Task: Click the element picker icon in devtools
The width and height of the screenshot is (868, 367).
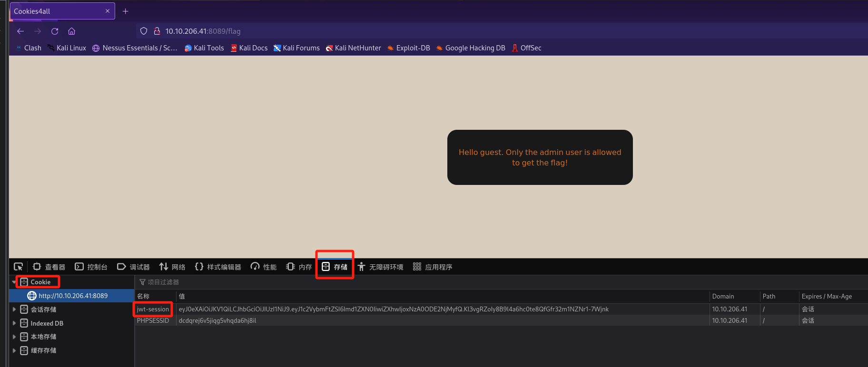Action: pos(19,267)
